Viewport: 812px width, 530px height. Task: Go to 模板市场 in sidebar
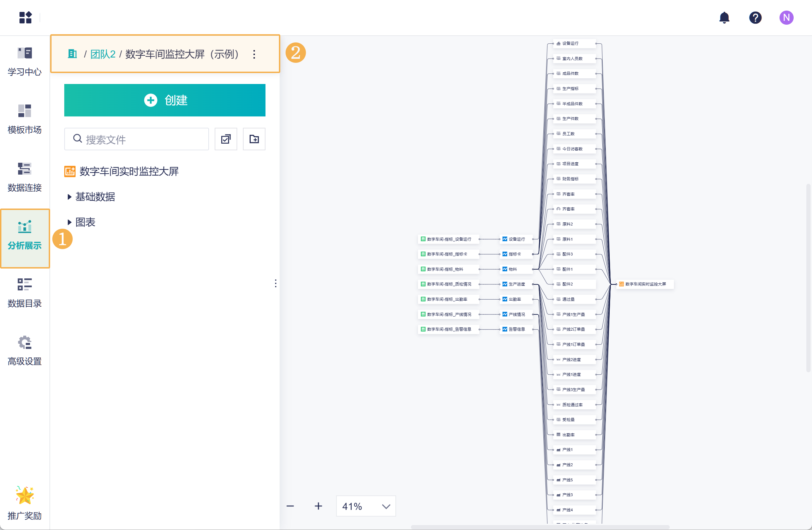[x=25, y=119]
